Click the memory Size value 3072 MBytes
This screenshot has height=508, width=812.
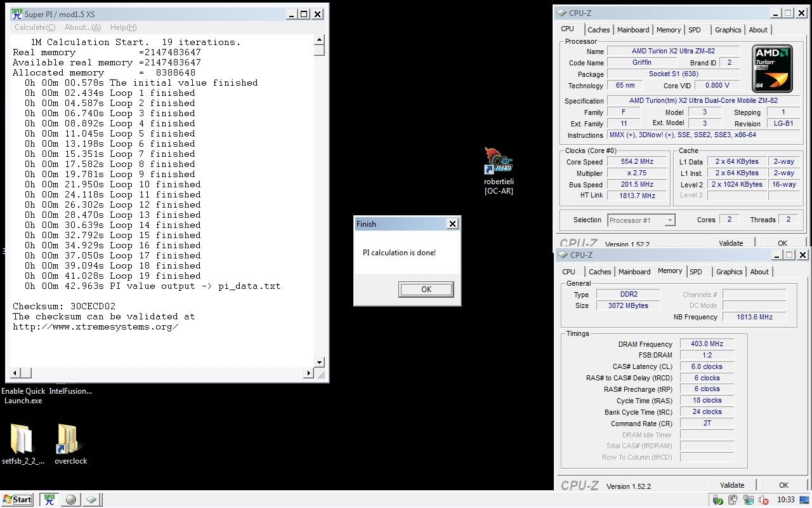coord(628,305)
